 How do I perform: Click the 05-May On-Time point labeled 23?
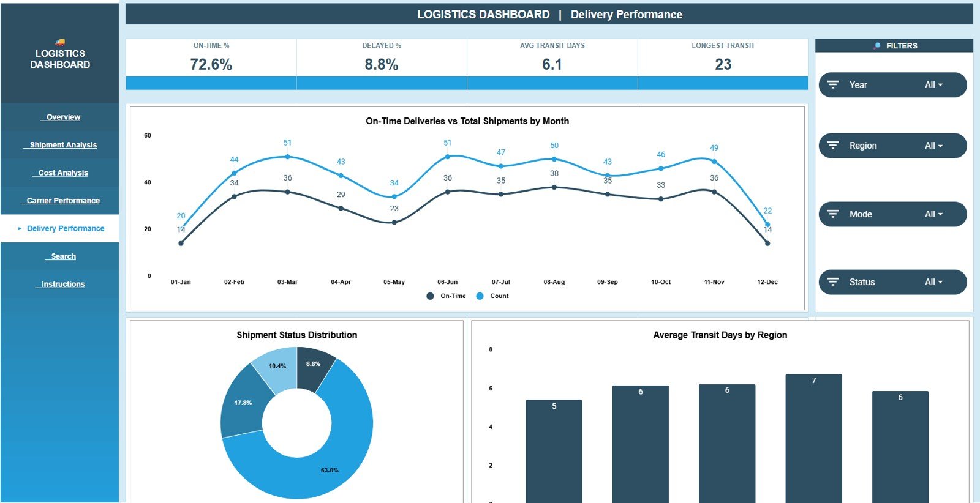394,222
